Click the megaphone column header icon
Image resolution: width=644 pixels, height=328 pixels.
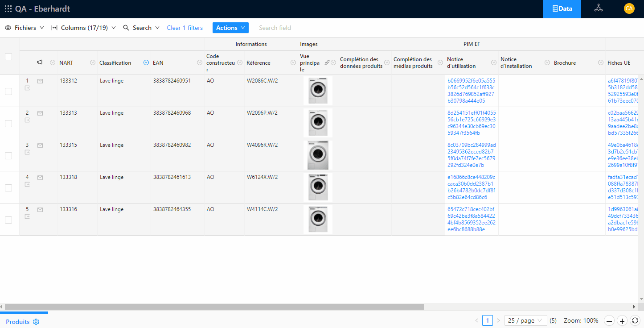point(40,62)
